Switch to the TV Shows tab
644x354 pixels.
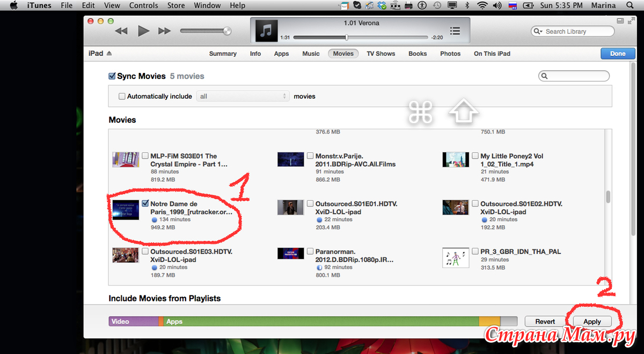point(381,54)
